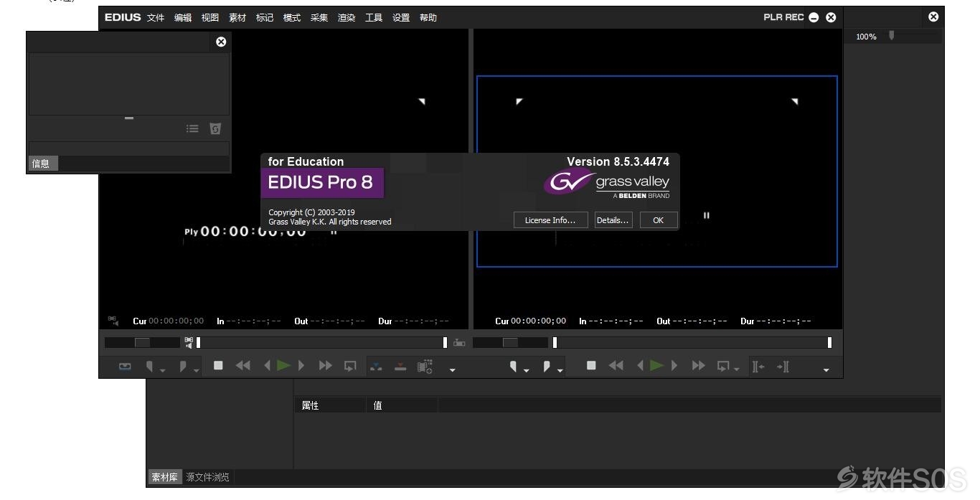Fast forward in the player monitor

326,366
